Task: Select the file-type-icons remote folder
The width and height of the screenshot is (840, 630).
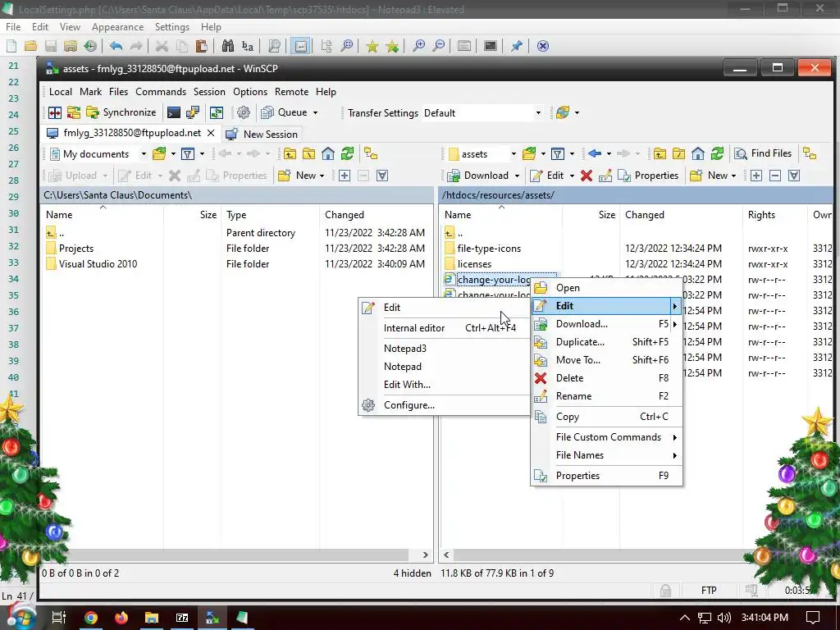Action: point(489,248)
